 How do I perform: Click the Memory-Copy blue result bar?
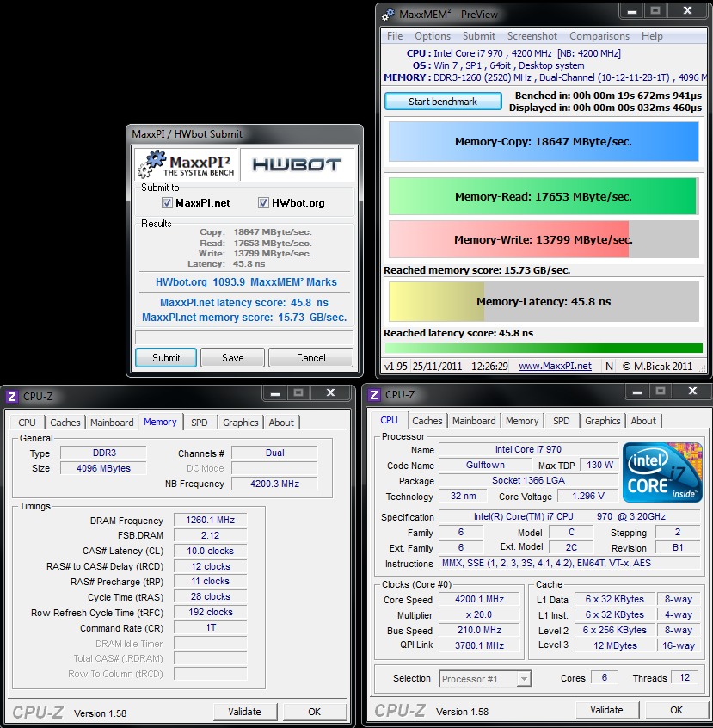[544, 142]
